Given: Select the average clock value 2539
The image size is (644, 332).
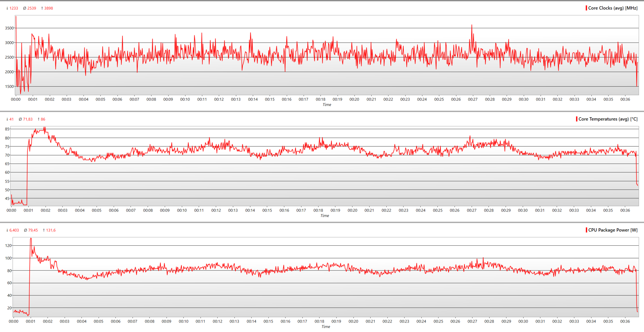Looking at the screenshot, I should tap(32, 8).
